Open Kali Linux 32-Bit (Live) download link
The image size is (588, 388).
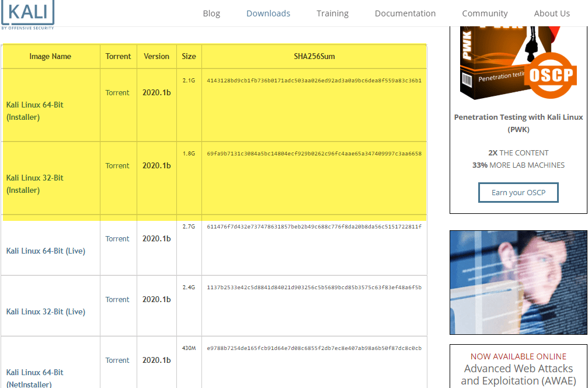(46, 311)
